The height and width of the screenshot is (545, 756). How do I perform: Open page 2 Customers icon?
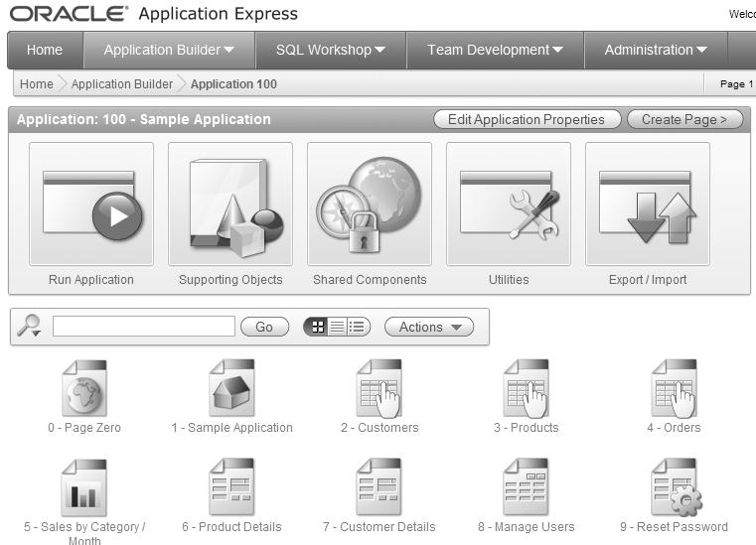click(x=378, y=388)
